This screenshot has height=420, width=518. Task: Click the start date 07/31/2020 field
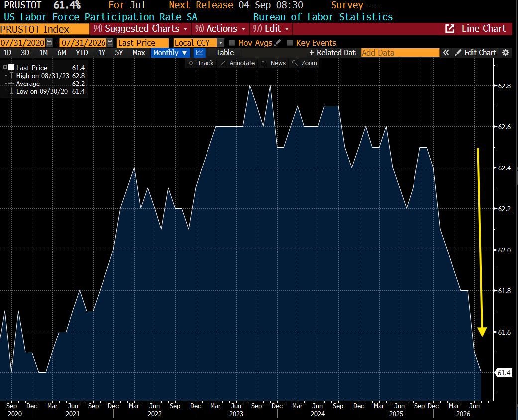pyautogui.click(x=22, y=43)
